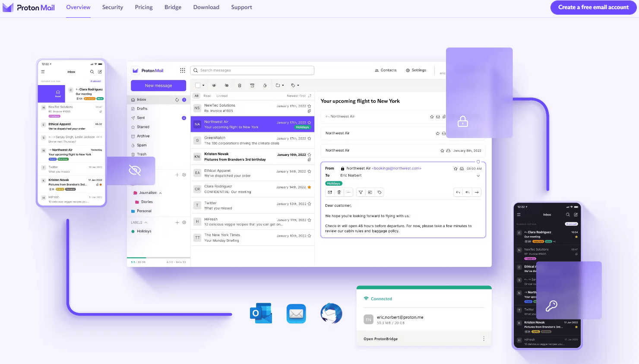Go to the Download nav item
Viewport: 639px width, 364px height.
tap(206, 7)
